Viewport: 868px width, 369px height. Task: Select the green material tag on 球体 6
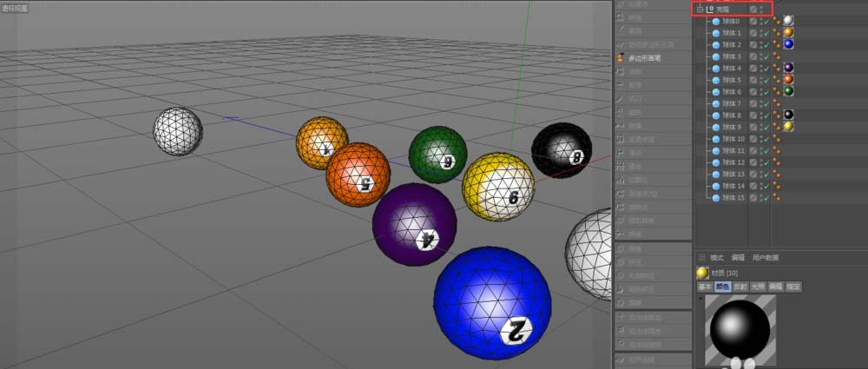[788, 91]
